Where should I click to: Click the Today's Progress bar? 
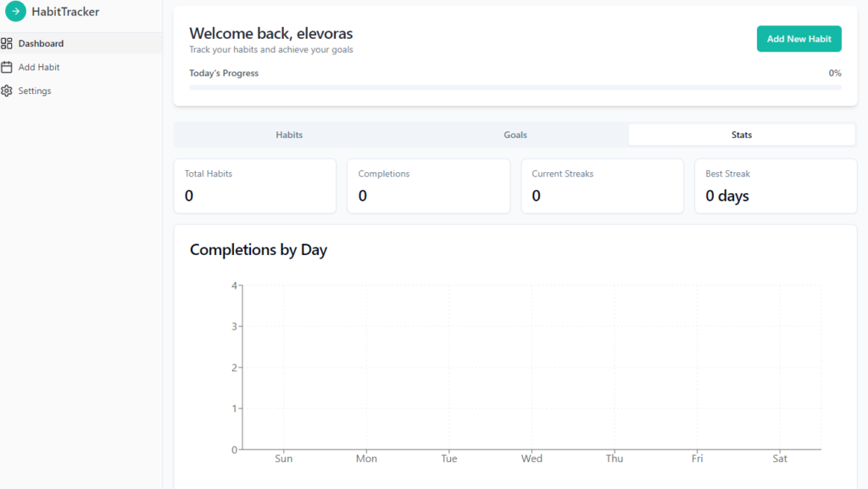515,86
